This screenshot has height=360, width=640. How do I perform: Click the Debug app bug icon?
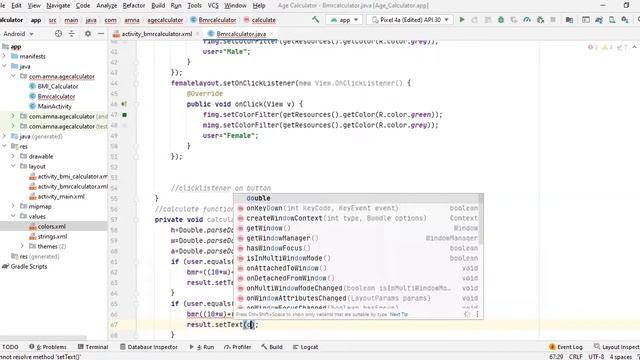(x=501, y=20)
